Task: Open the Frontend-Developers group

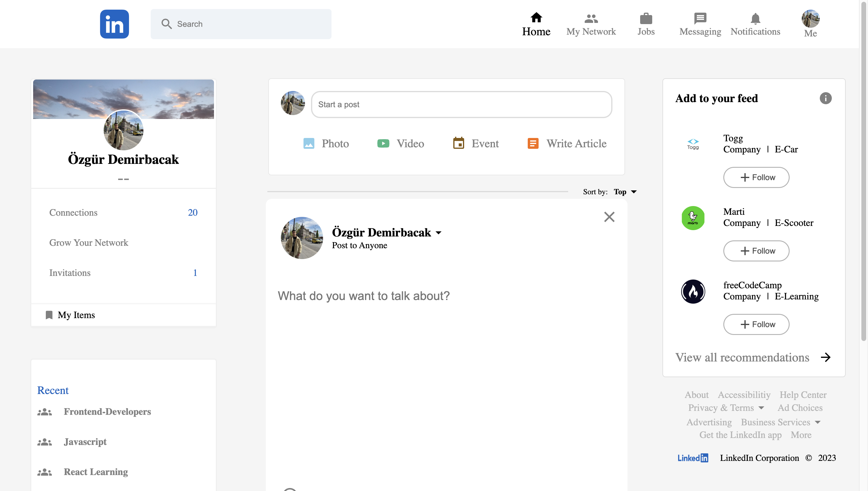Action: [107, 412]
